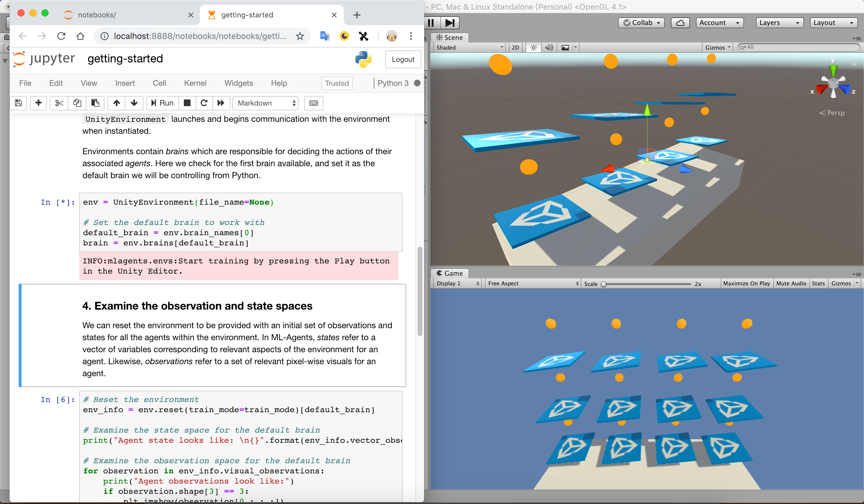Open the Chrome profile avatar

click(x=391, y=36)
